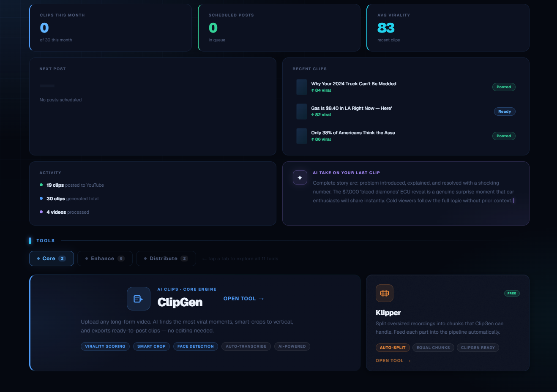557x392 pixels.
Task: Click the Clips This Month card
Action: 110,27
